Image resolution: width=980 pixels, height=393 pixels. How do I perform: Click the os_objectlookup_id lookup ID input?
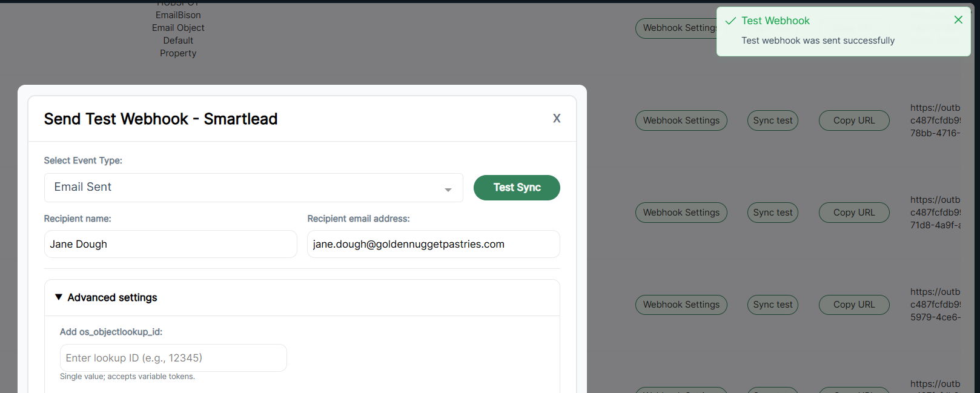click(173, 358)
